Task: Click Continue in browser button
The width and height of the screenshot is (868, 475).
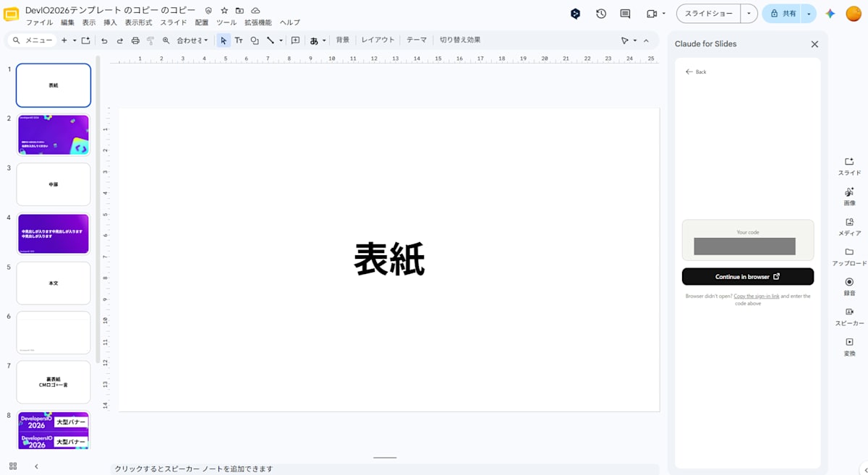Action: 747,277
